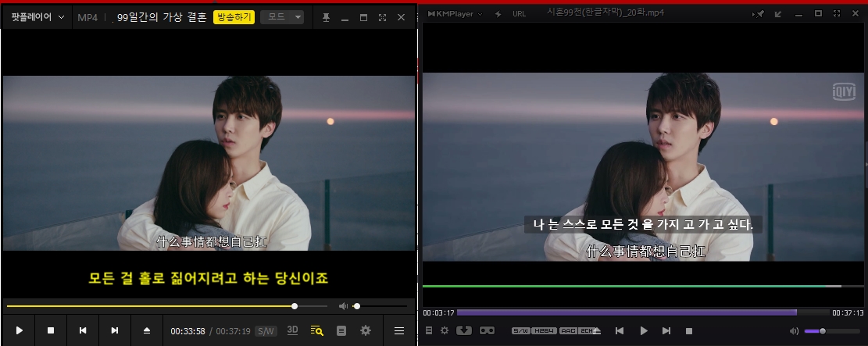This screenshot has width=868, height=346.
Task: Click the MP4 format label in PotPlayer
Action: 88,17
